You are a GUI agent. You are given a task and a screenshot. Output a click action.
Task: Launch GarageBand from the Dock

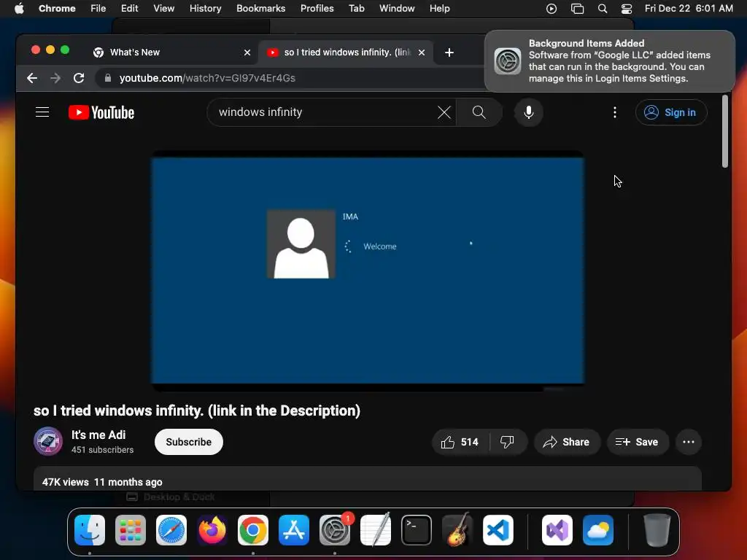tap(457, 530)
